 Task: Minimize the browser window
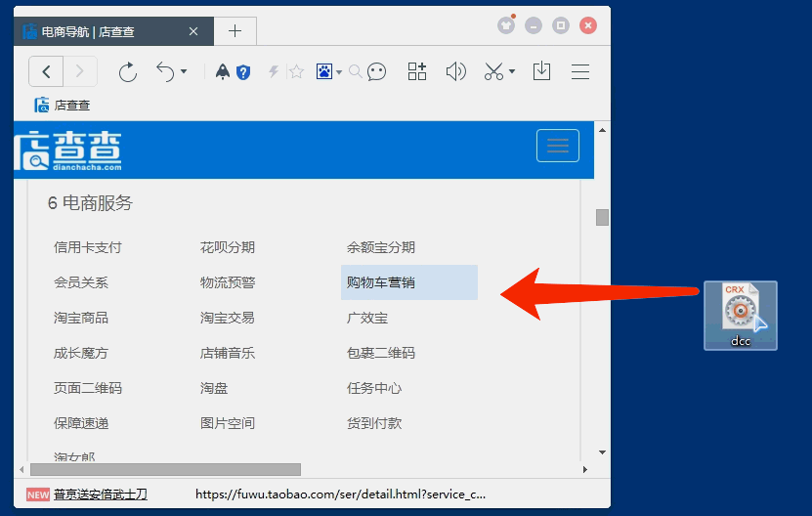tap(534, 25)
